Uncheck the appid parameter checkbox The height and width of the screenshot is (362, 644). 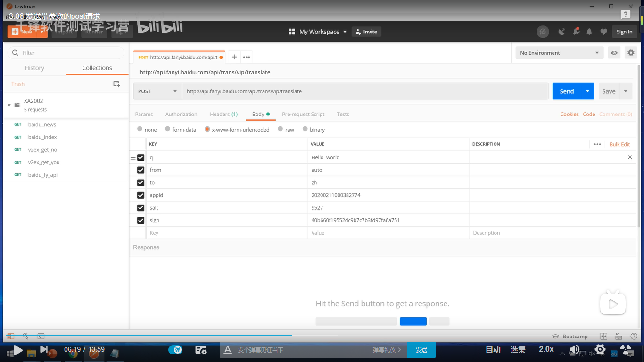(140, 195)
